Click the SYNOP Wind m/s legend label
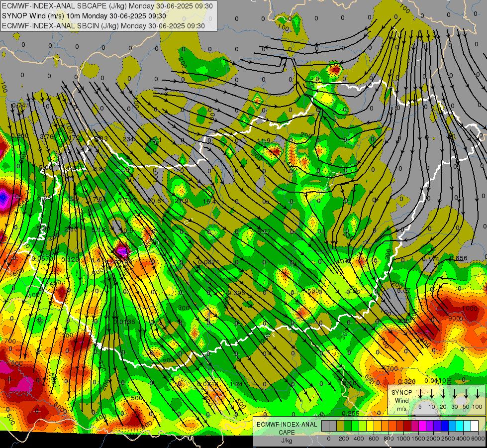 pos(401,401)
